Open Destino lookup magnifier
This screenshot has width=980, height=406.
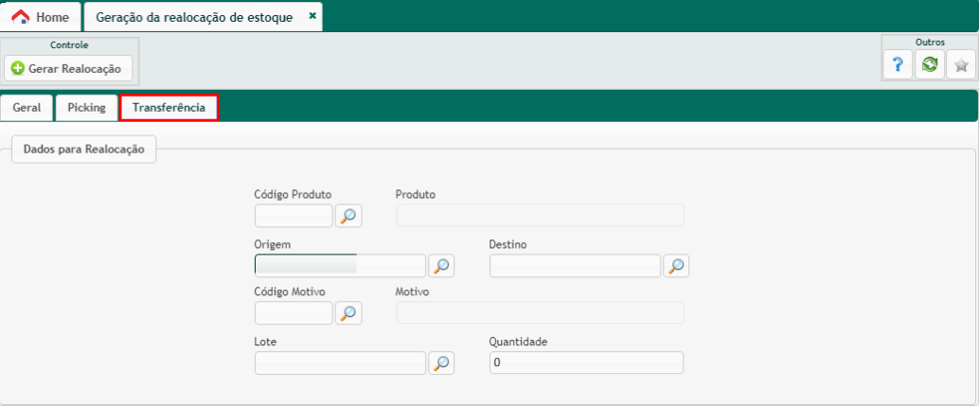coord(676,266)
